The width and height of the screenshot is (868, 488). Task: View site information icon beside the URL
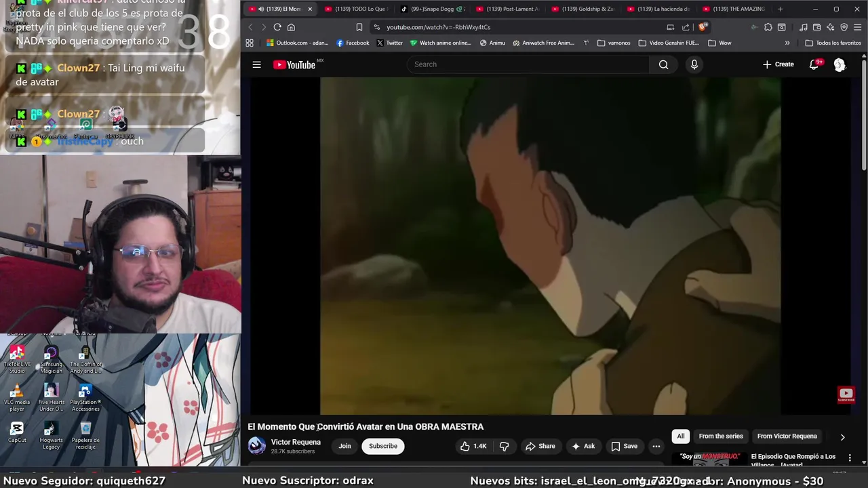376,27
